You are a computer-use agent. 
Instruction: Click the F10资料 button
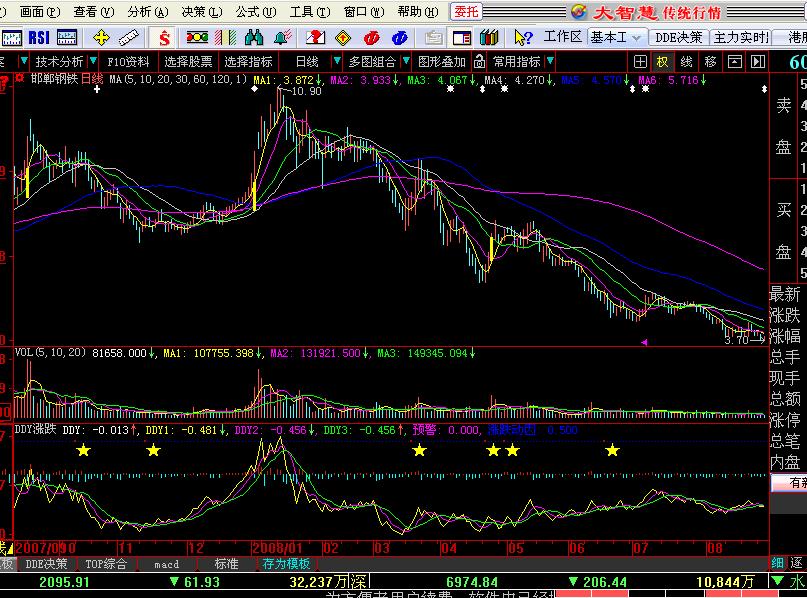pyautogui.click(x=128, y=62)
